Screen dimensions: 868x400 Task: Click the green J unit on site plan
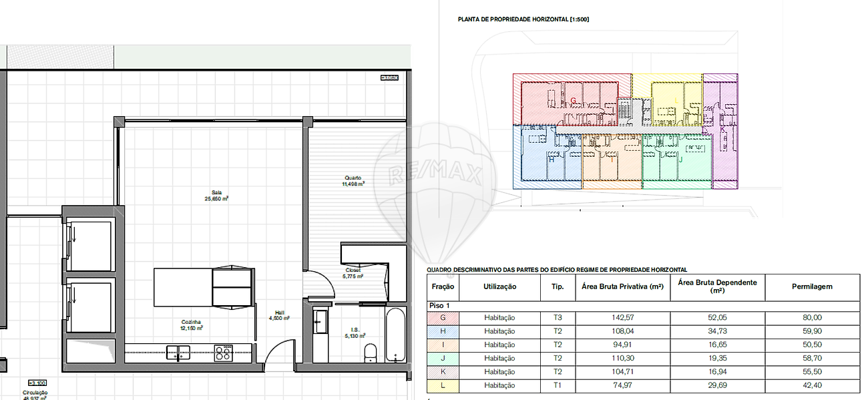(676, 160)
